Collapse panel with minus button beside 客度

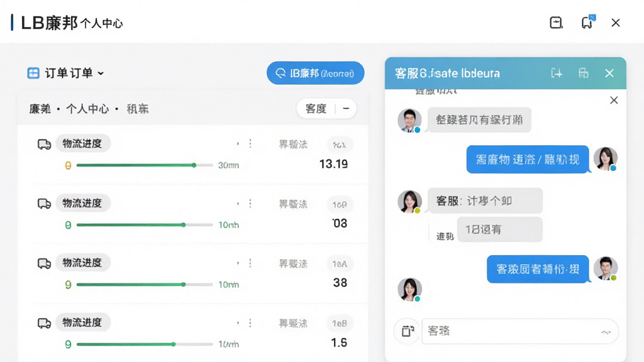coord(346,108)
